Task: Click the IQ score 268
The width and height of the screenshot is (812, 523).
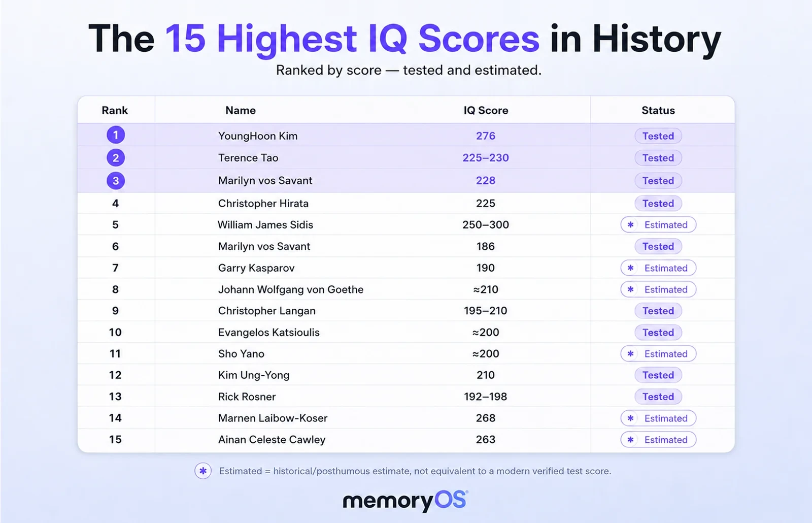Action: (x=486, y=418)
